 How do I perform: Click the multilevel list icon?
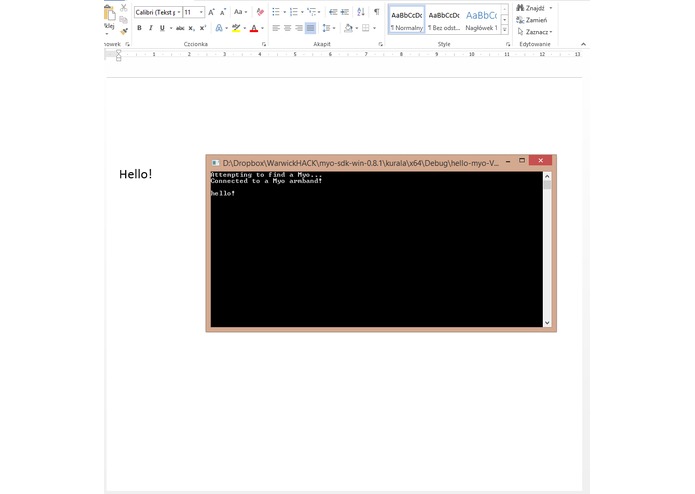pos(312,12)
